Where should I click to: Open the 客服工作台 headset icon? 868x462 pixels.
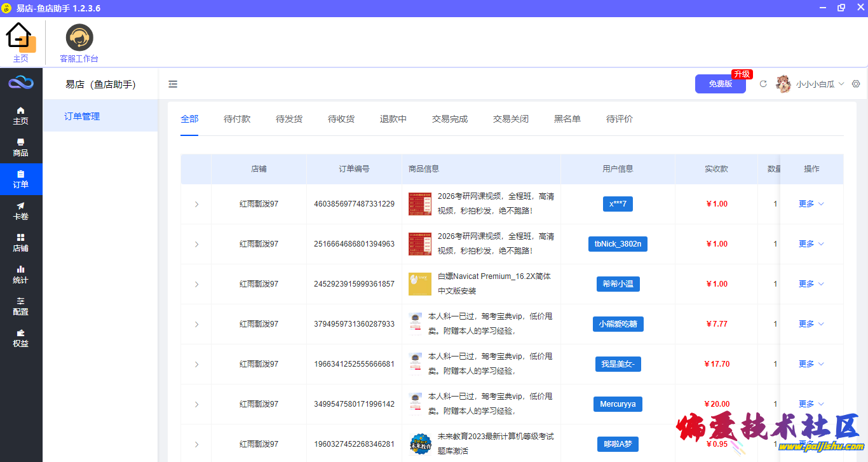click(79, 38)
